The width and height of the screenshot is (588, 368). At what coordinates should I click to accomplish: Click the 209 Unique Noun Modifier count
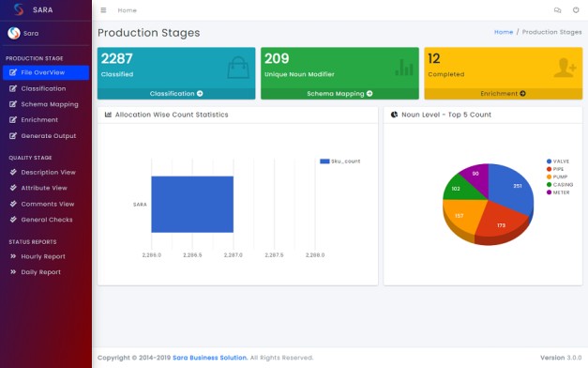(x=277, y=58)
